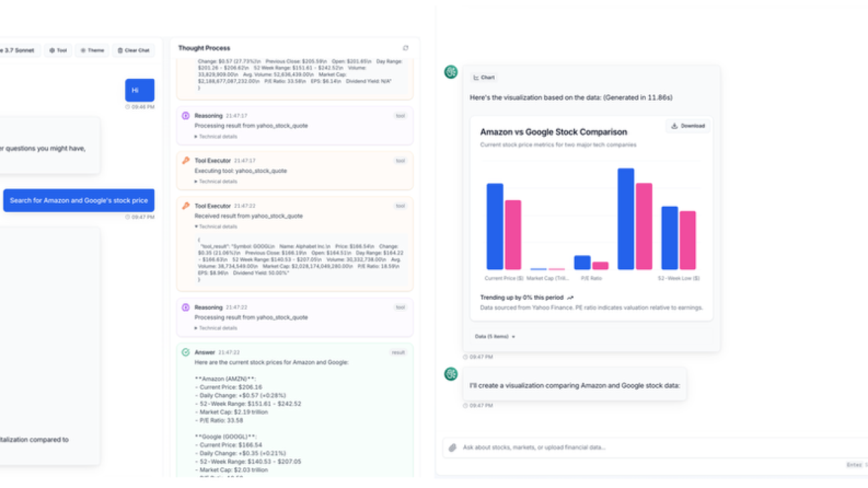Open the Tool button in the top toolbar
The height and width of the screenshot is (488, 868).
58,50
